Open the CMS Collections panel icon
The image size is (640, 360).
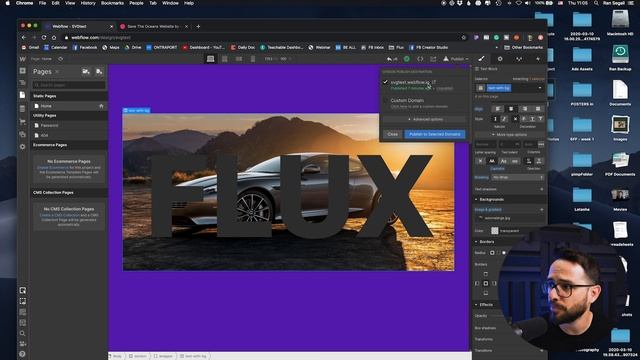pos(23,109)
